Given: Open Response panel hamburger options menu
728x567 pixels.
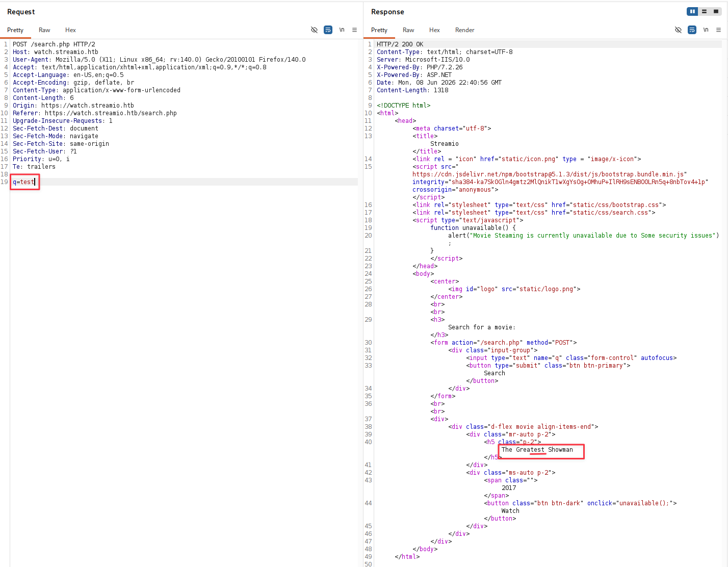Looking at the screenshot, I should (x=718, y=30).
